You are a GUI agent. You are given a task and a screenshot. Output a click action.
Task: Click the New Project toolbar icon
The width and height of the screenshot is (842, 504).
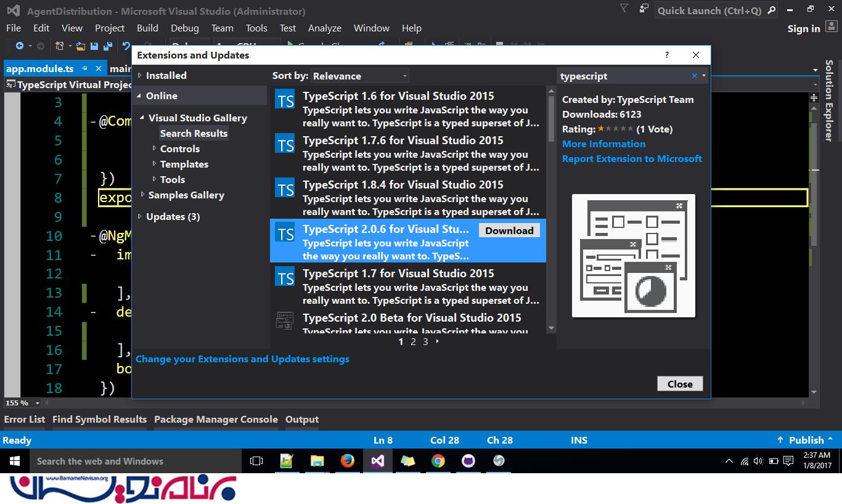(59, 46)
